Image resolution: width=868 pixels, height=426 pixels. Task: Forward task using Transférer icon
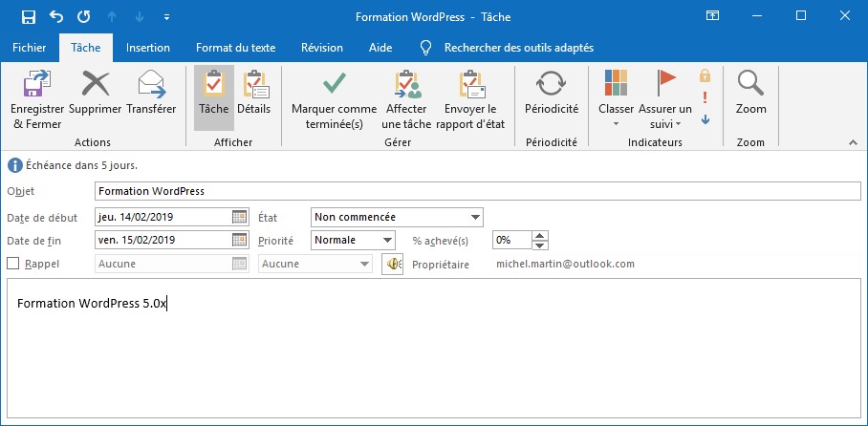151,85
